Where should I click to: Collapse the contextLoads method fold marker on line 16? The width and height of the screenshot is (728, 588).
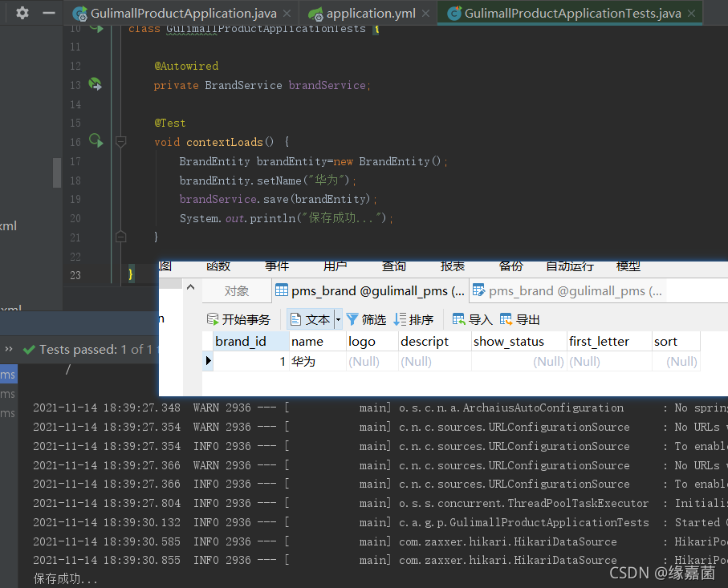[120, 141]
